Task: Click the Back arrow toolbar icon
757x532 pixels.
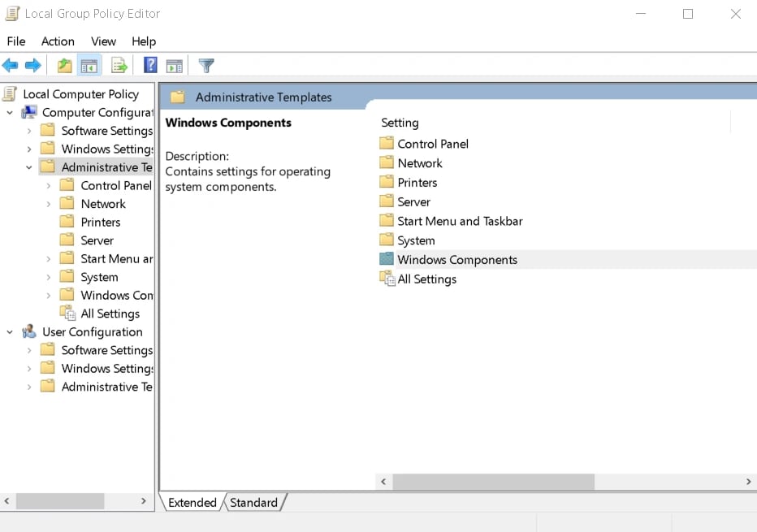Action: pos(10,65)
